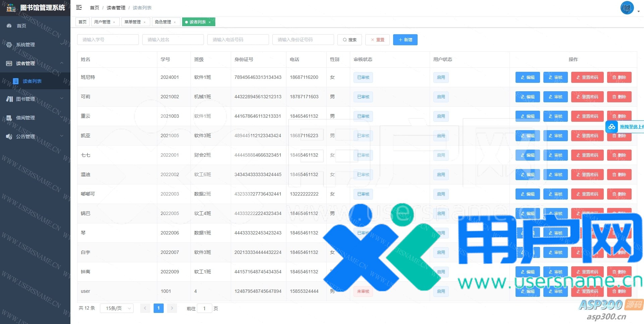Reset password for 可莉

(587, 97)
